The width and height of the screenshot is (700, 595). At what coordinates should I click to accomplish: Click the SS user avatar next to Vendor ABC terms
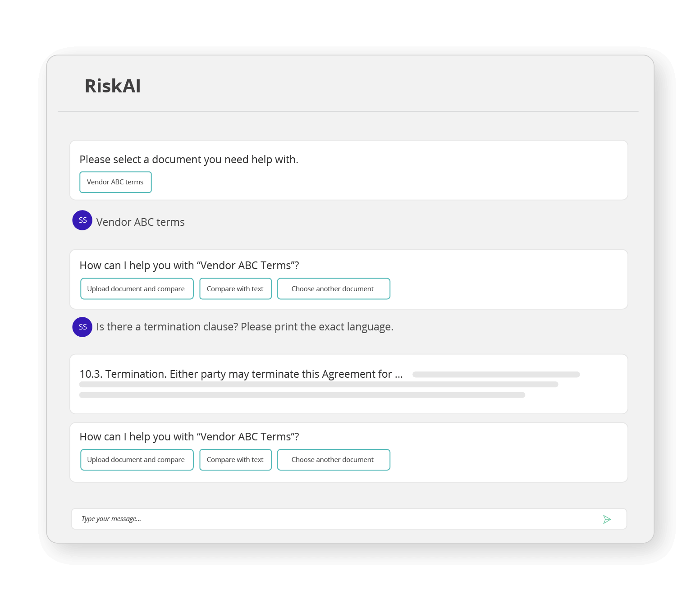[82, 220]
